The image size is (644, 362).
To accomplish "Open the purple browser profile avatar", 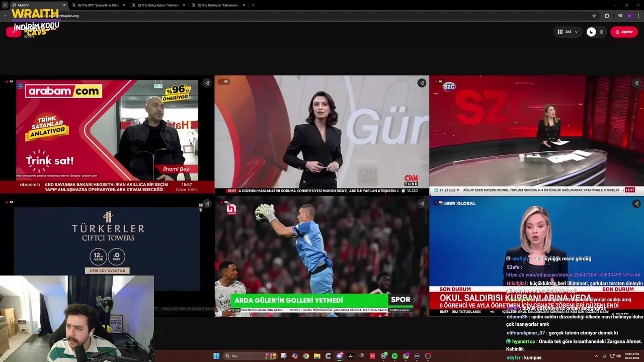I will tap(629, 16).
